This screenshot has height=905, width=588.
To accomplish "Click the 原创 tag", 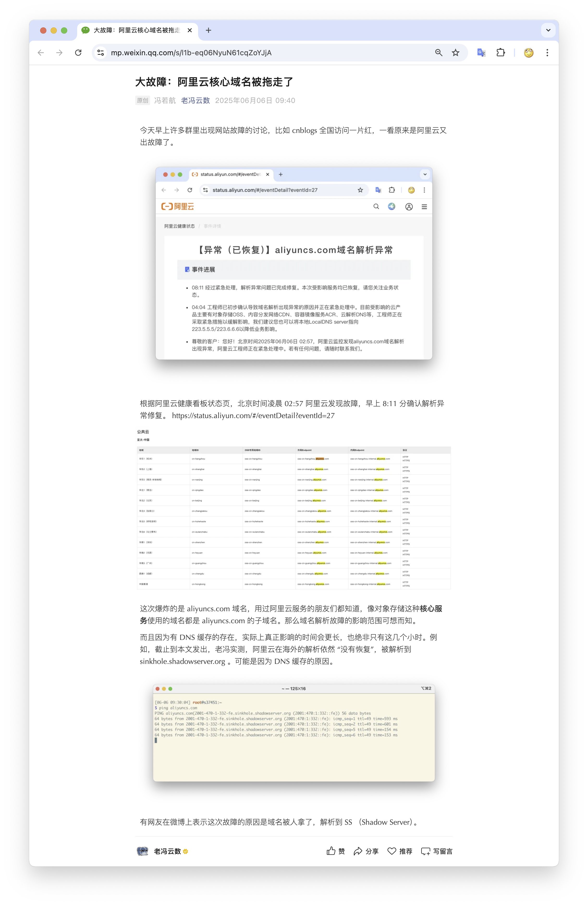I will [143, 100].
